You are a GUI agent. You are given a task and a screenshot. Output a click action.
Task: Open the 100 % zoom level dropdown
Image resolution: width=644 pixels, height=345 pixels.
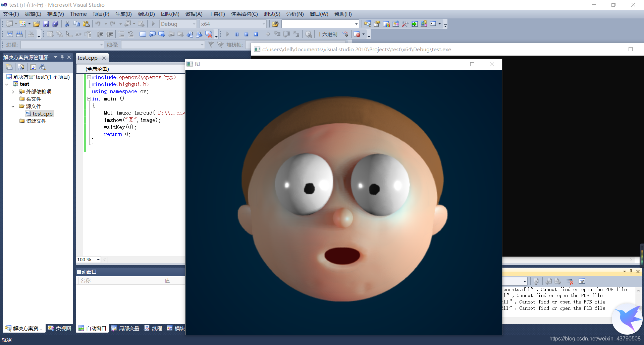click(x=98, y=260)
